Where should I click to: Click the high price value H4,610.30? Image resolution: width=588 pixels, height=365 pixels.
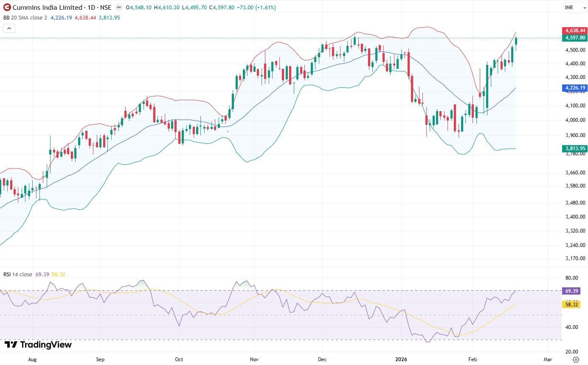(x=167, y=8)
